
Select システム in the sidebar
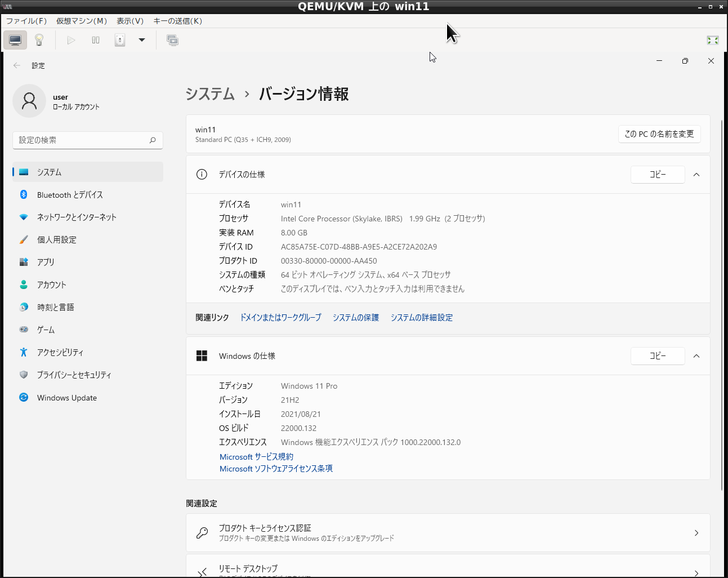[x=88, y=172]
